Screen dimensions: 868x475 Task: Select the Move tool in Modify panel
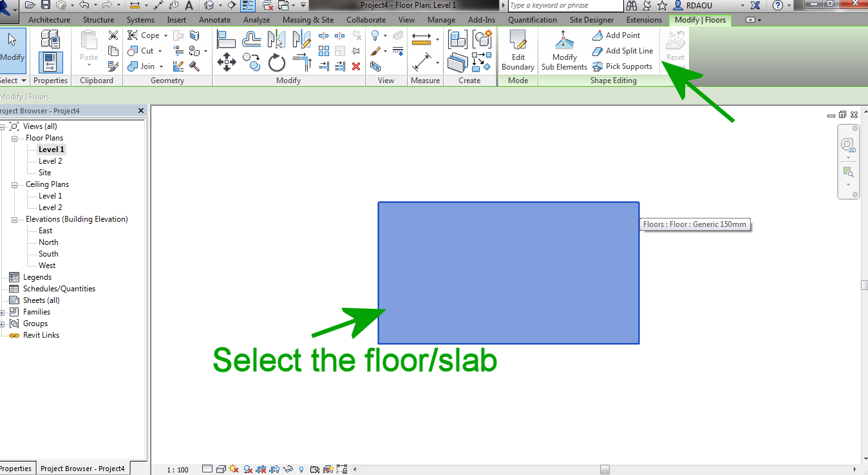click(x=226, y=63)
